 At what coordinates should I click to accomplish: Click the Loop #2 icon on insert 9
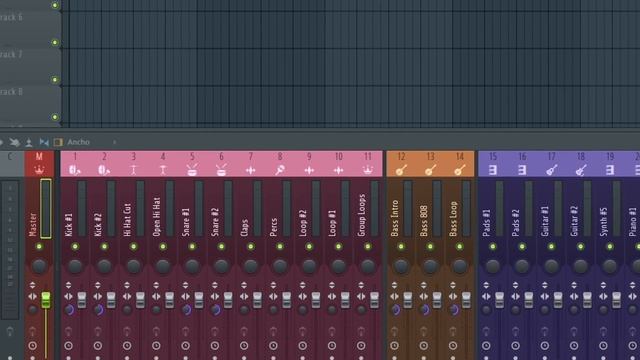[309, 170]
